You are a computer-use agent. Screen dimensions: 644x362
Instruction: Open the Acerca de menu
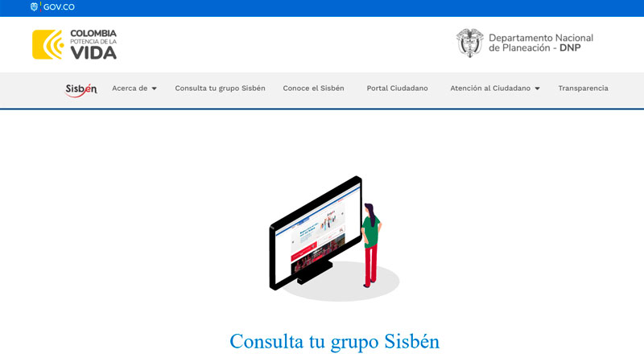click(130, 88)
